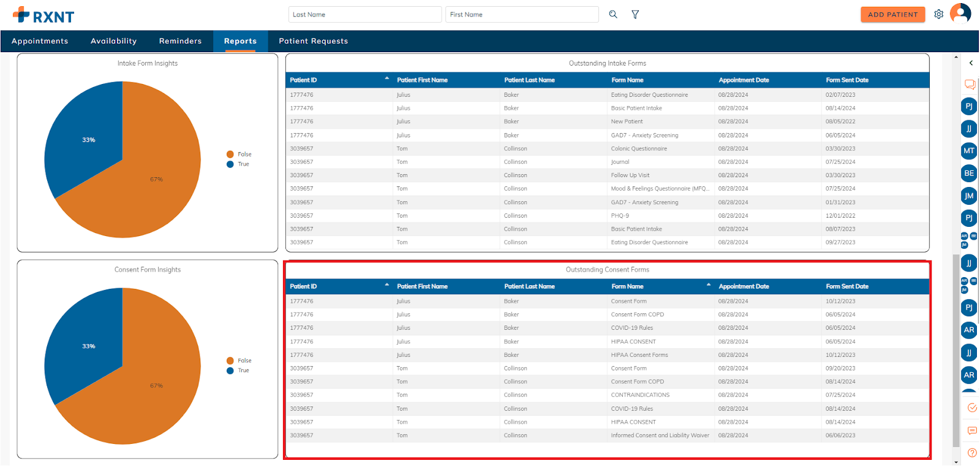The image size is (980, 466).
Task: Click Form Name header in Intake Forms table
Action: tap(627, 80)
